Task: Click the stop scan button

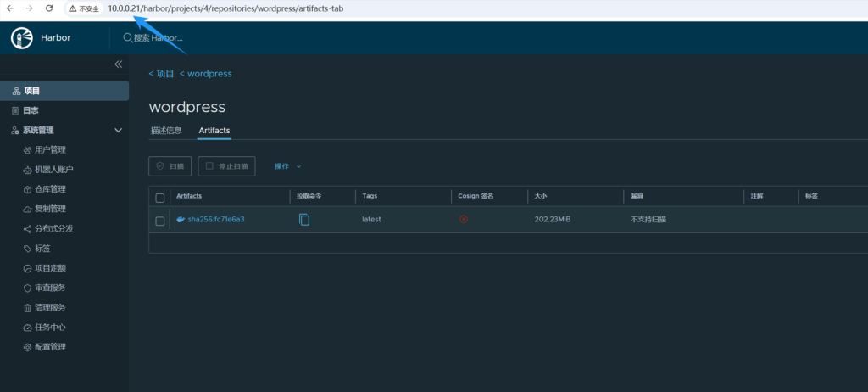Action: coord(226,166)
